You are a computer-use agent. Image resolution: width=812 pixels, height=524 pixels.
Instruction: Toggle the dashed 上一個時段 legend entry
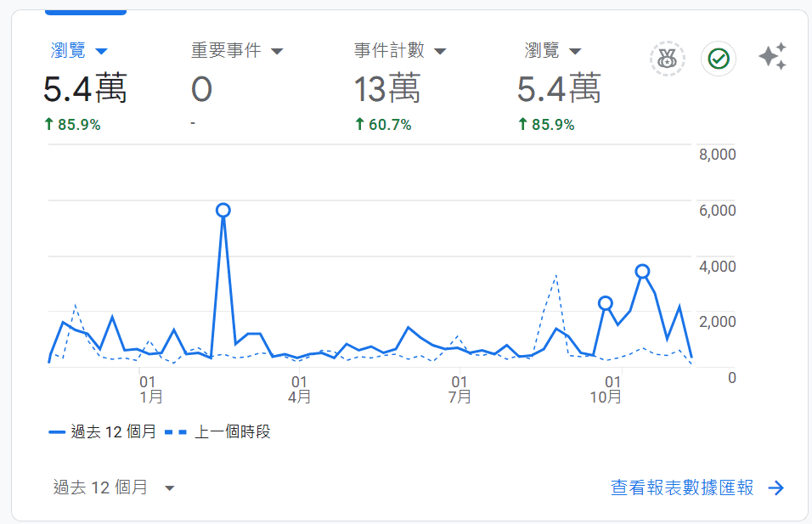tap(221, 432)
